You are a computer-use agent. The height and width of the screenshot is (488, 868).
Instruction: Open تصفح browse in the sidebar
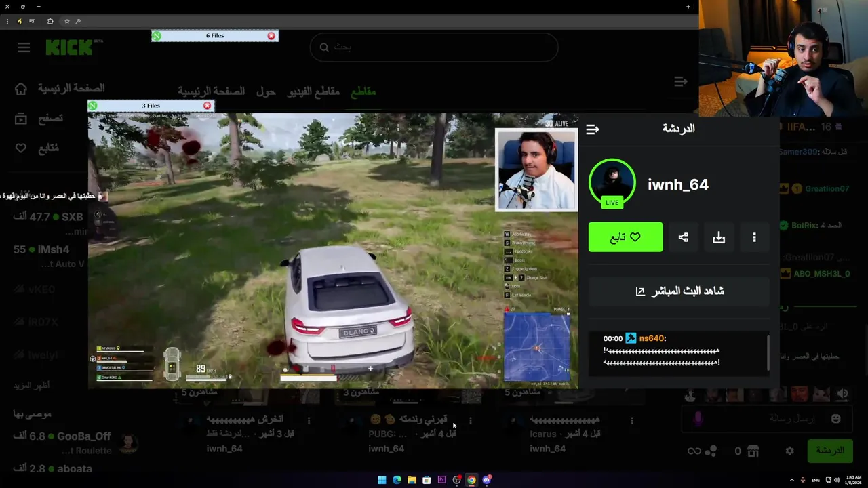tap(39, 119)
